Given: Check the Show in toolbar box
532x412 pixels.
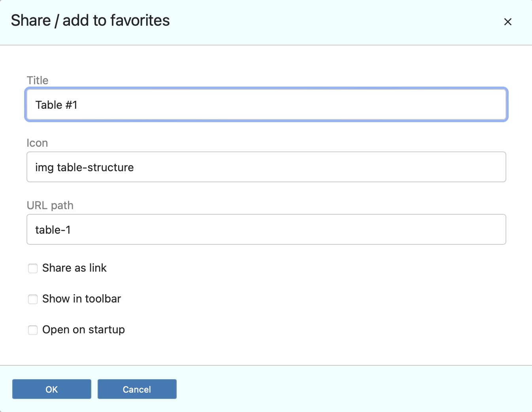Looking at the screenshot, I should pyautogui.click(x=33, y=299).
